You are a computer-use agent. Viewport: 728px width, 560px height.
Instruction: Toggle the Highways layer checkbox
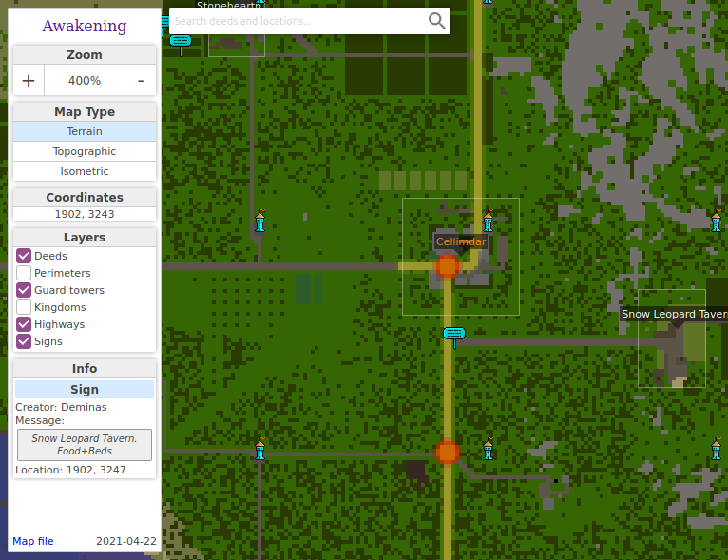(24, 324)
